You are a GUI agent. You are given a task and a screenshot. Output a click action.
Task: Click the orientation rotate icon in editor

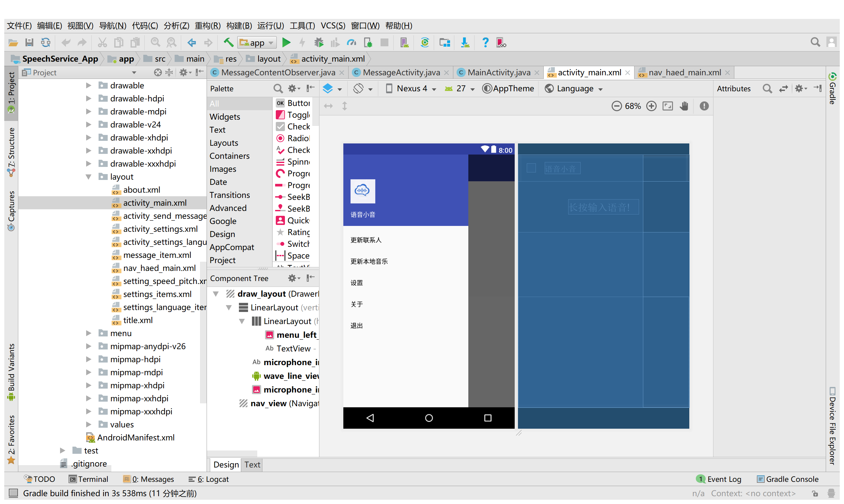tap(359, 89)
